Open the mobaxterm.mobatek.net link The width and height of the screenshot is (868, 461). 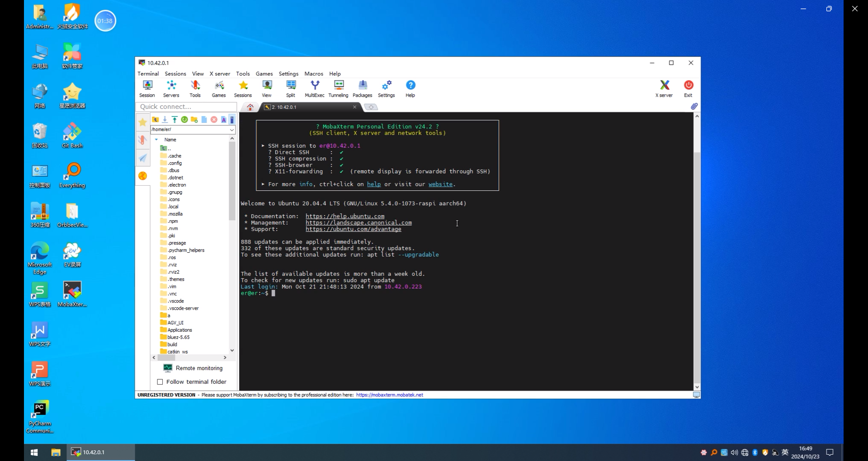tap(390, 395)
